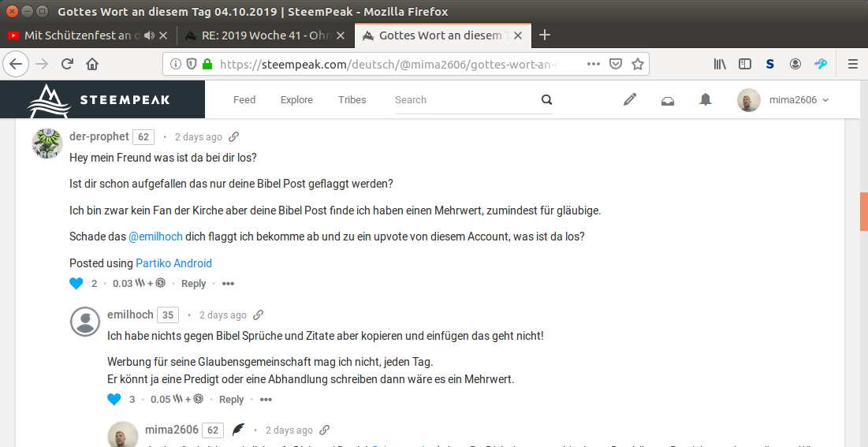Copy permalink icon beside der-prophet comment
Image resolution: width=868 pixels, height=447 pixels.
point(233,136)
